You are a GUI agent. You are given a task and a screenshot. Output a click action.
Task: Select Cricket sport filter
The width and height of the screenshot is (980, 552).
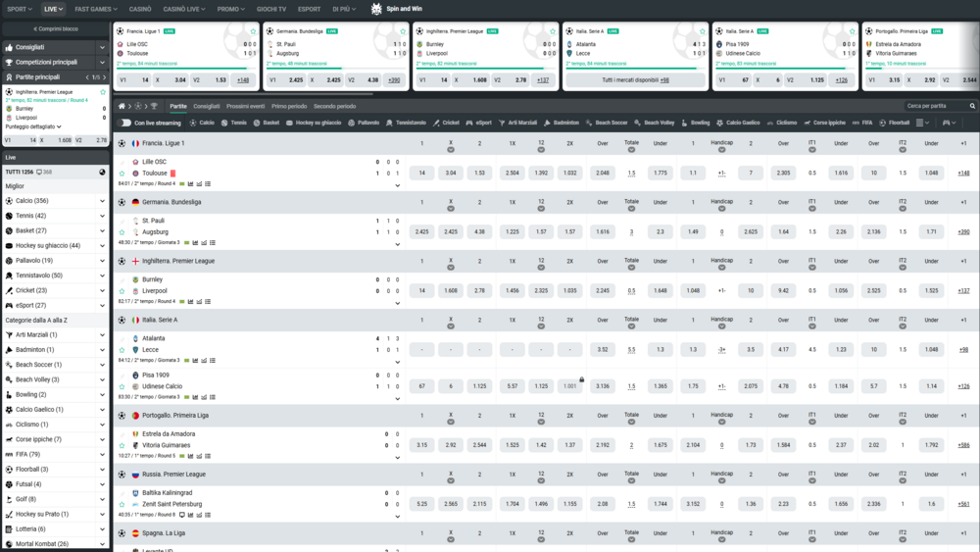point(446,123)
